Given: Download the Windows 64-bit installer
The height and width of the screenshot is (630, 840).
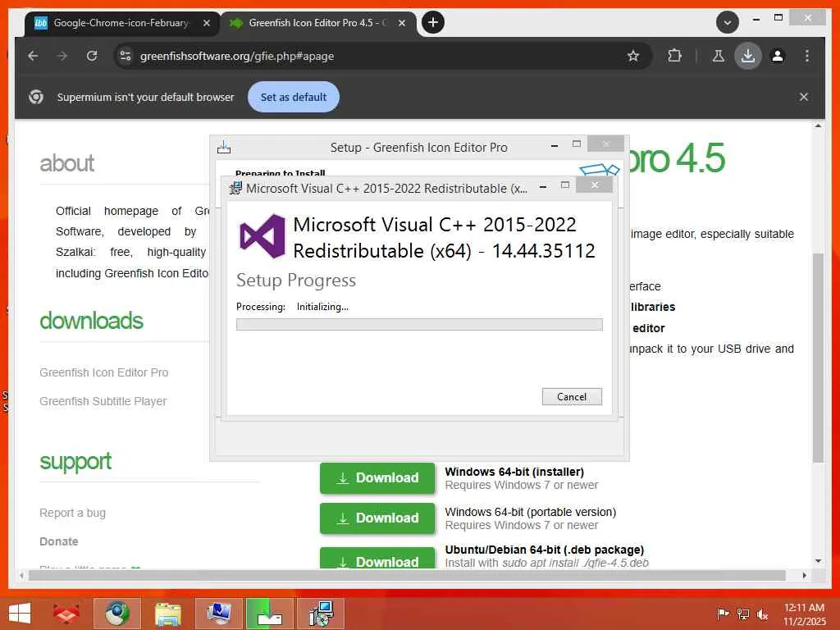Looking at the screenshot, I should 377,478.
